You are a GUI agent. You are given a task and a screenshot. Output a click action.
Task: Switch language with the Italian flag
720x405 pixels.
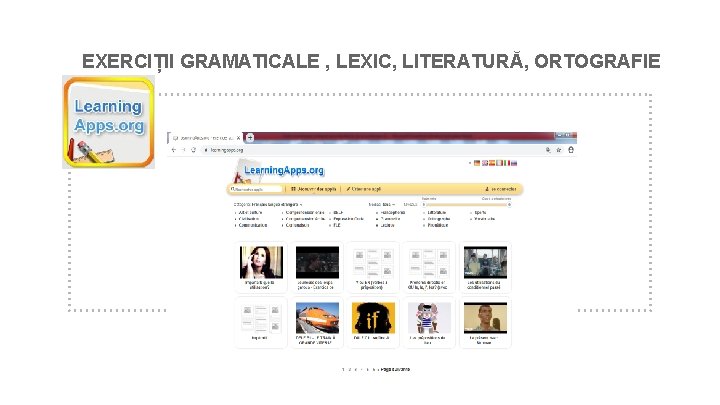506,163
